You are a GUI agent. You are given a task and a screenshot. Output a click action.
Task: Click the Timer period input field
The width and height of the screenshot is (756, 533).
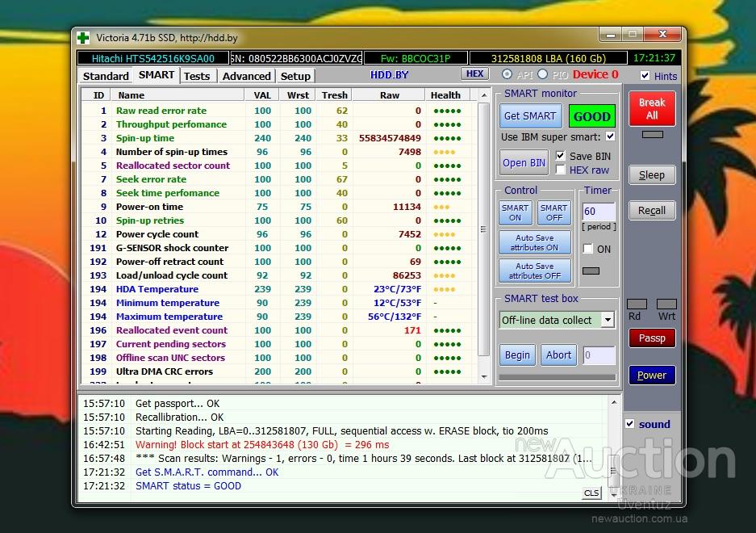point(599,212)
